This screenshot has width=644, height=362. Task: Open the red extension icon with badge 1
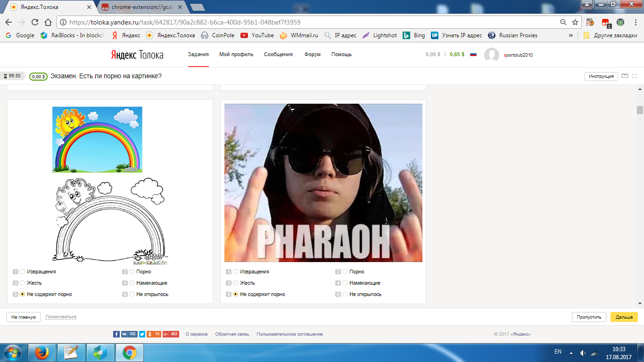click(606, 22)
